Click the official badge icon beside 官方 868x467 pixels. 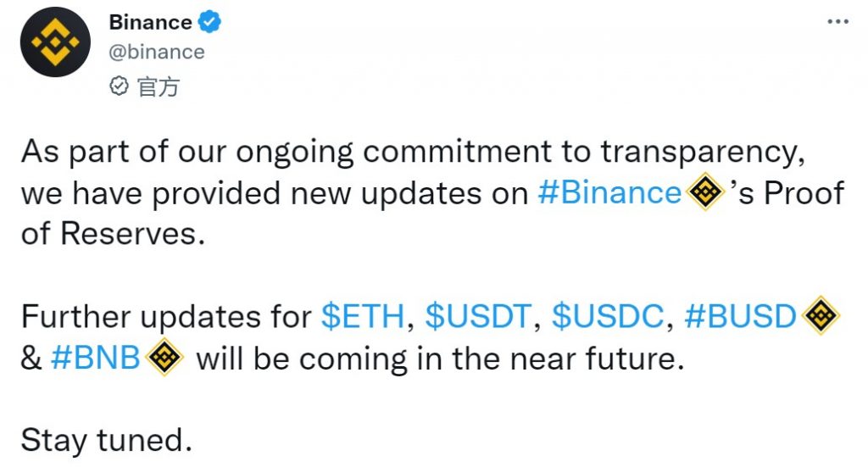click(x=120, y=86)
